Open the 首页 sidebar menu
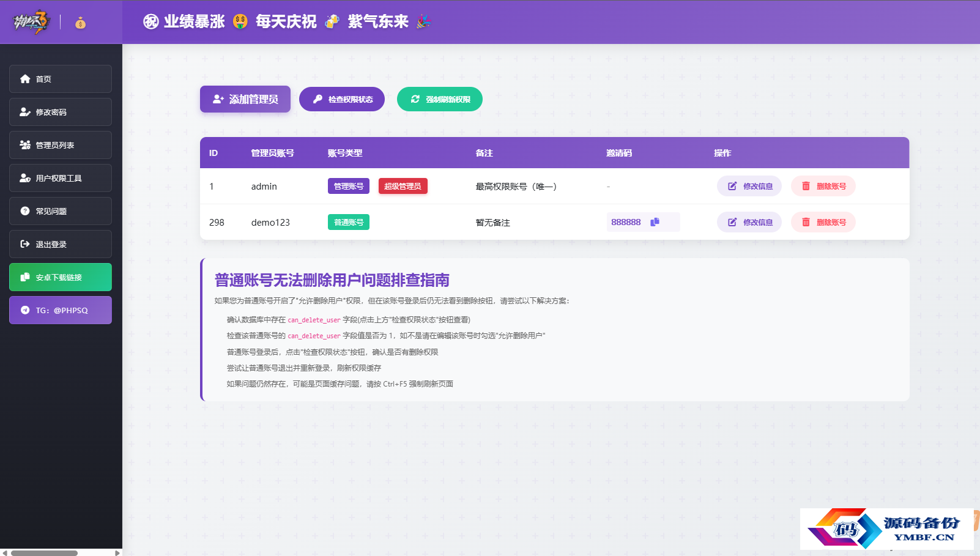The width and height of the screenshot is (980, 556). (61, 79)
